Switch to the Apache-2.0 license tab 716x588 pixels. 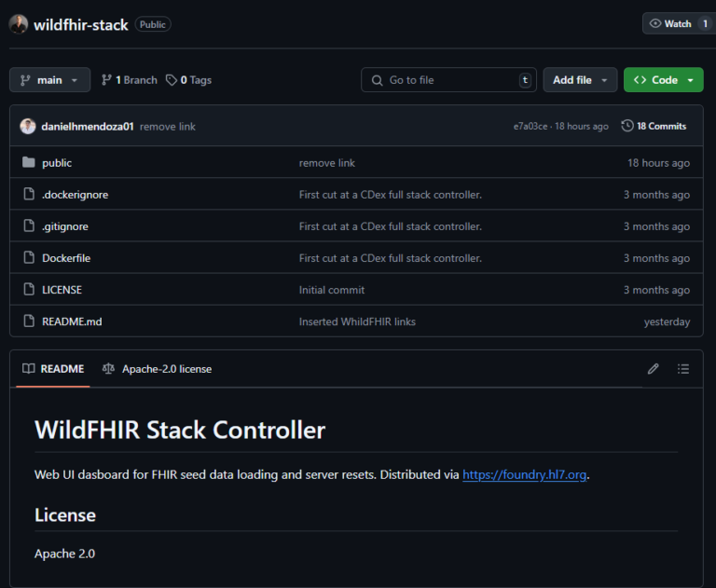(157, 369)
